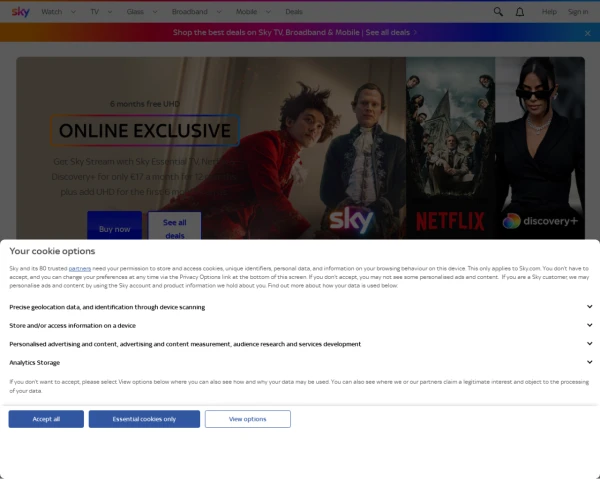
Task: Expand Store and/or access information section
Action: (589, 325)
